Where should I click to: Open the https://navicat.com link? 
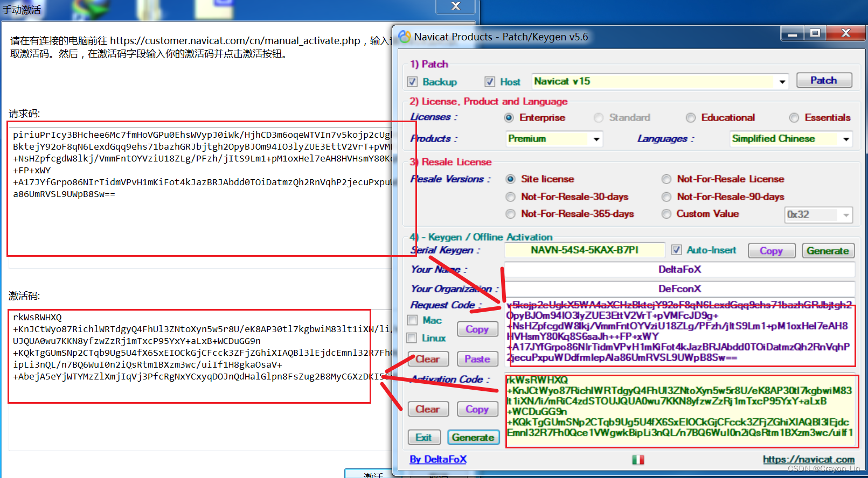809,459
